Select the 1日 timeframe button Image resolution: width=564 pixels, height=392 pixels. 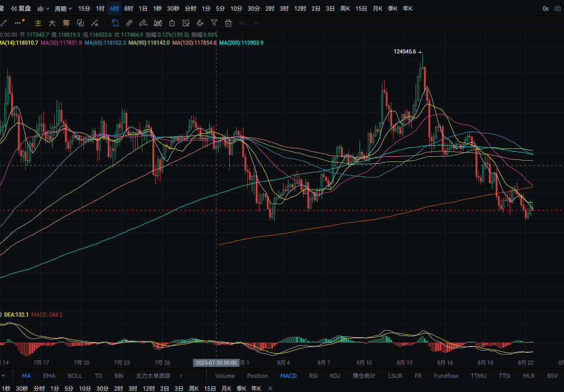click(143, 8)
